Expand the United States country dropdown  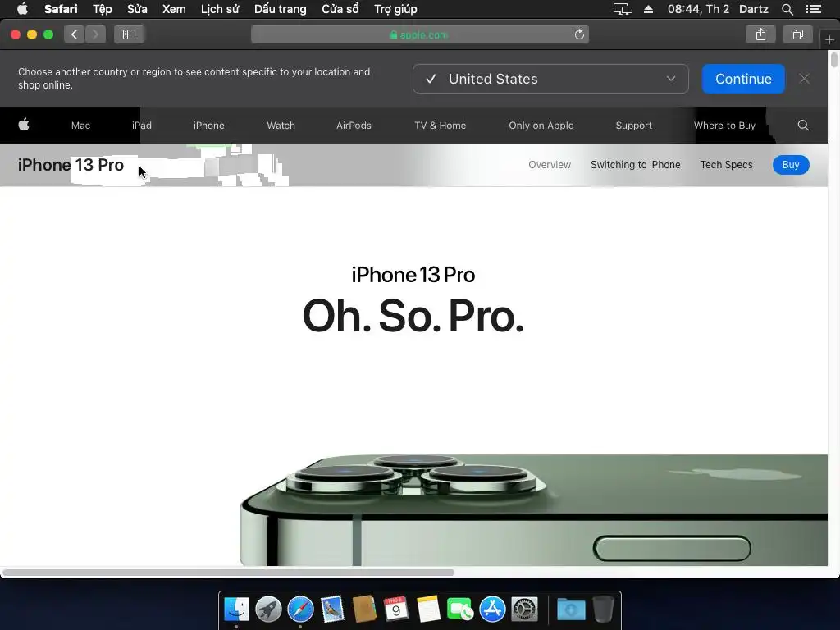tap(550, 79)
